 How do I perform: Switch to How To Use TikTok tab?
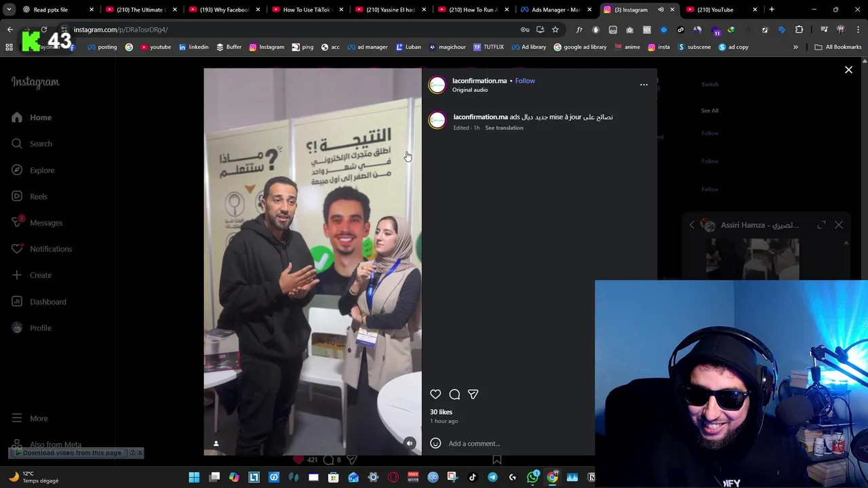(x=307, y=9)
